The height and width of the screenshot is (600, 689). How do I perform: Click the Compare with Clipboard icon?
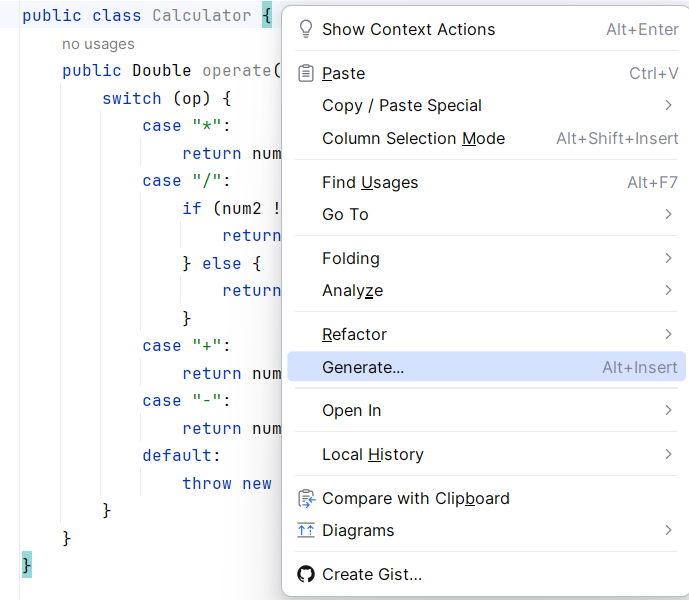(306, 499)
